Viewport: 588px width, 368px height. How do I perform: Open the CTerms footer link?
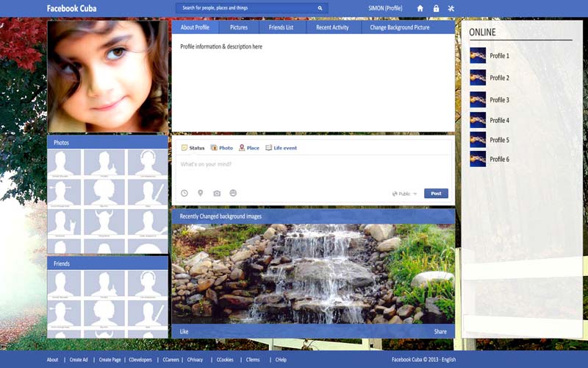(x=253, y=360)
